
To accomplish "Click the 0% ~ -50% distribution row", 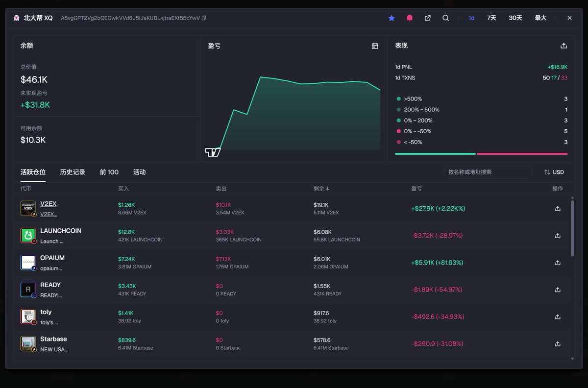I will click(481, 131).
